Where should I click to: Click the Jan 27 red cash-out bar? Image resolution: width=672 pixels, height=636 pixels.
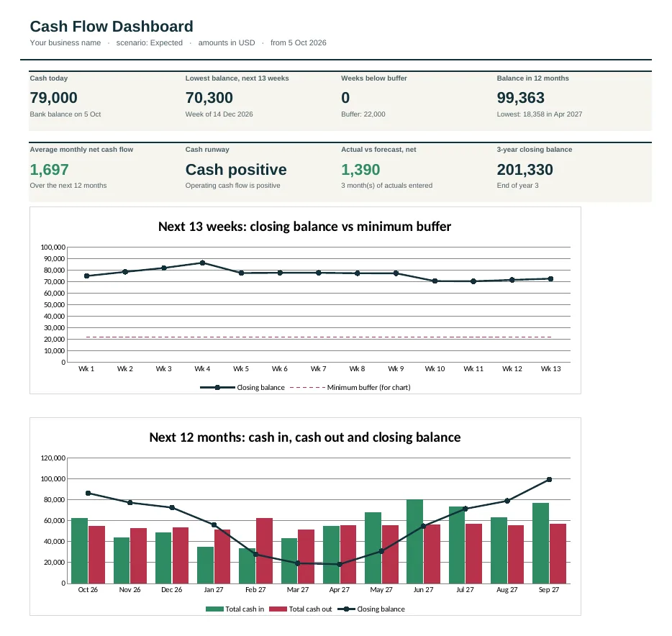(222, 557)
